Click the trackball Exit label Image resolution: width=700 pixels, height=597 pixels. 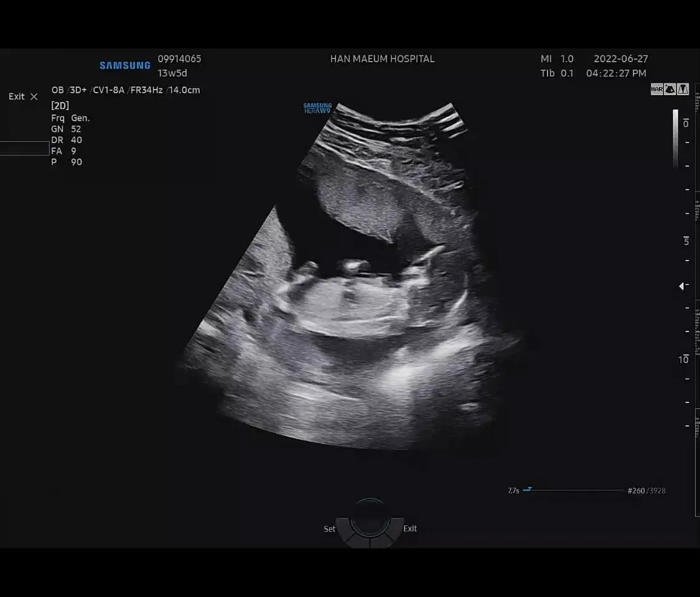410,529
